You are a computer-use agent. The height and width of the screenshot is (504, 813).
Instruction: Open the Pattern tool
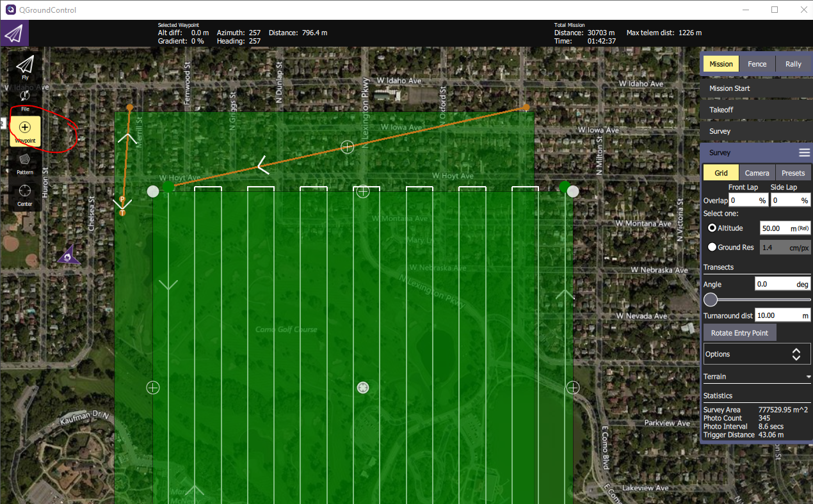click(x=25, y=163)
